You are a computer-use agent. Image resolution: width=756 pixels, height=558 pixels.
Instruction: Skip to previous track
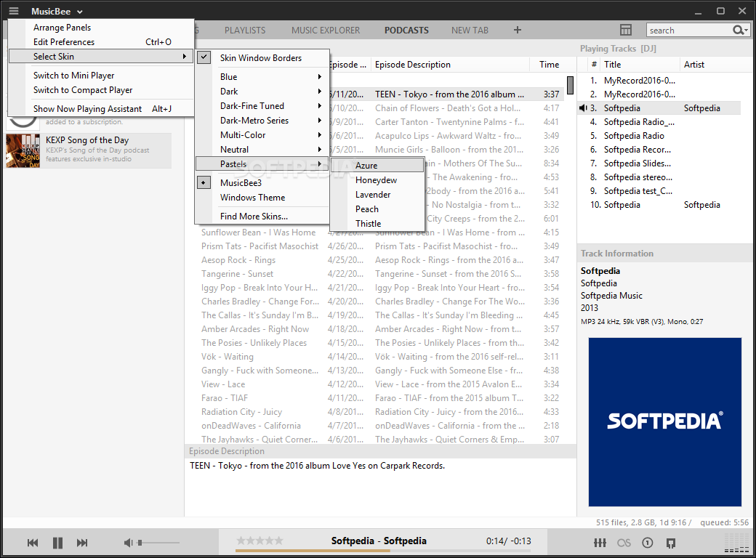coord(32,543)
